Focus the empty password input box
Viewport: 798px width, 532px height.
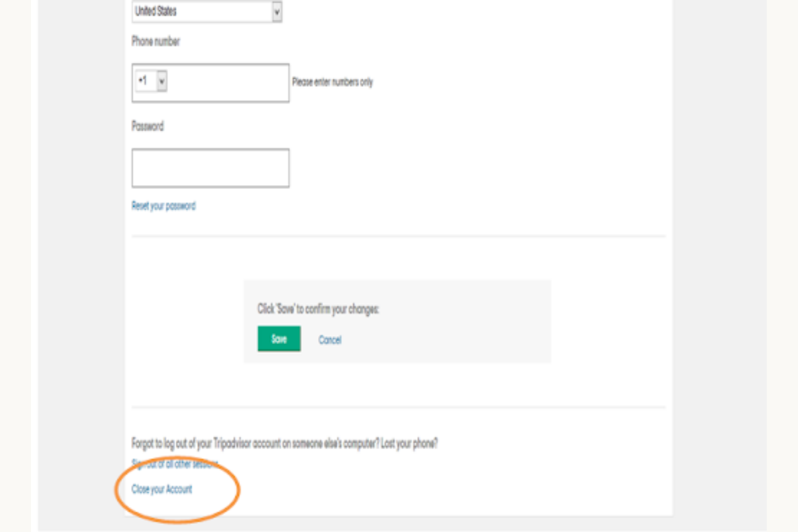pos(211,168)
